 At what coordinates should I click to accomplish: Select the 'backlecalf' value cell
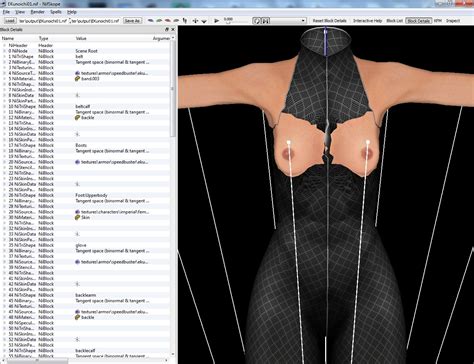click(x=85, y=351)
